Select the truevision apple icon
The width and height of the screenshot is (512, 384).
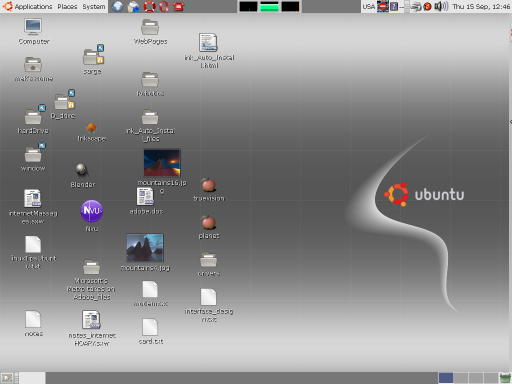(209, 185)
